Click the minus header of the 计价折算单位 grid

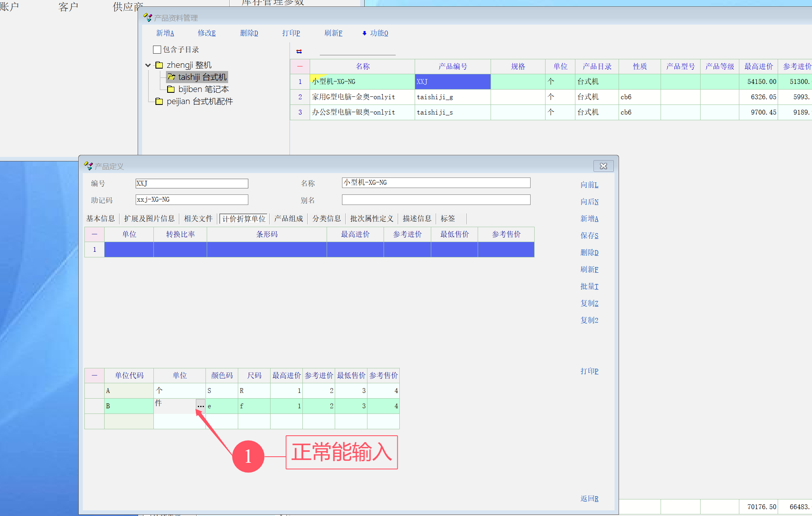(x=94, y=234)
